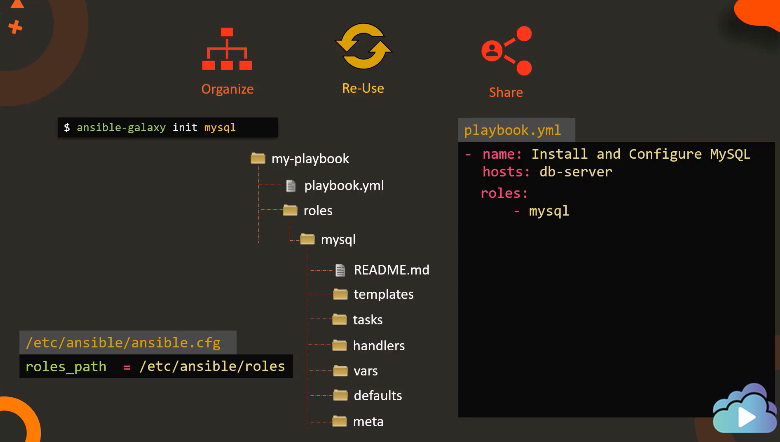780x442 pixels.
Task: Click the Re-Use circular arrows icon
Action: 364,46
